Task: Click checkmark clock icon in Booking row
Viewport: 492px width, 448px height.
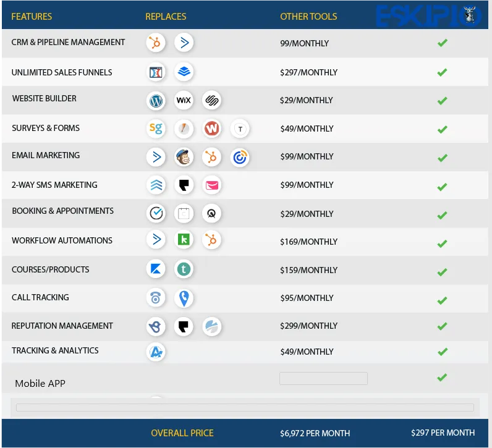Action: (156, 213)
